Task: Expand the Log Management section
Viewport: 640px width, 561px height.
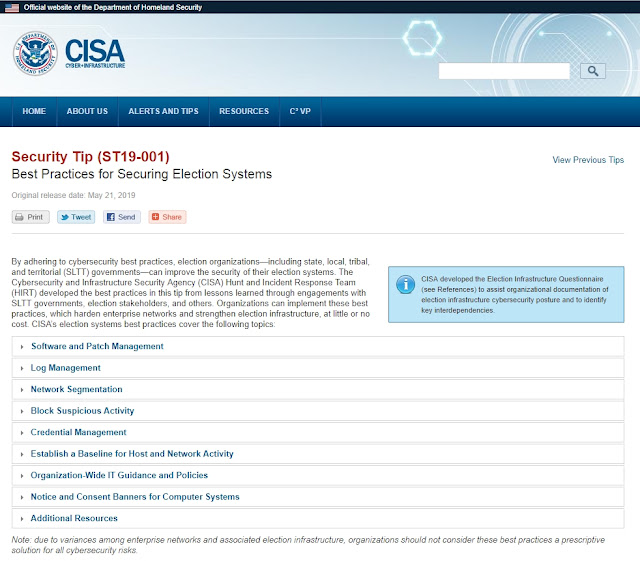Action: (318, 368)
